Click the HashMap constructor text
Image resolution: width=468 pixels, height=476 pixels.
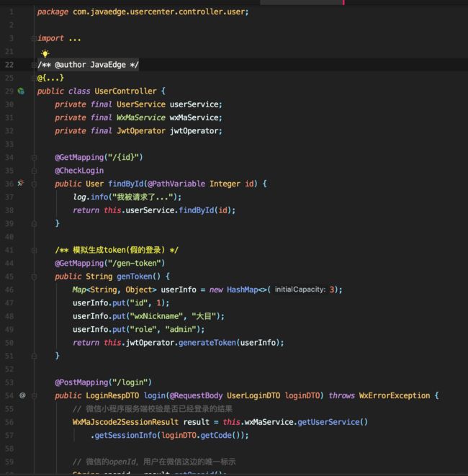click(x=242, y=289)
